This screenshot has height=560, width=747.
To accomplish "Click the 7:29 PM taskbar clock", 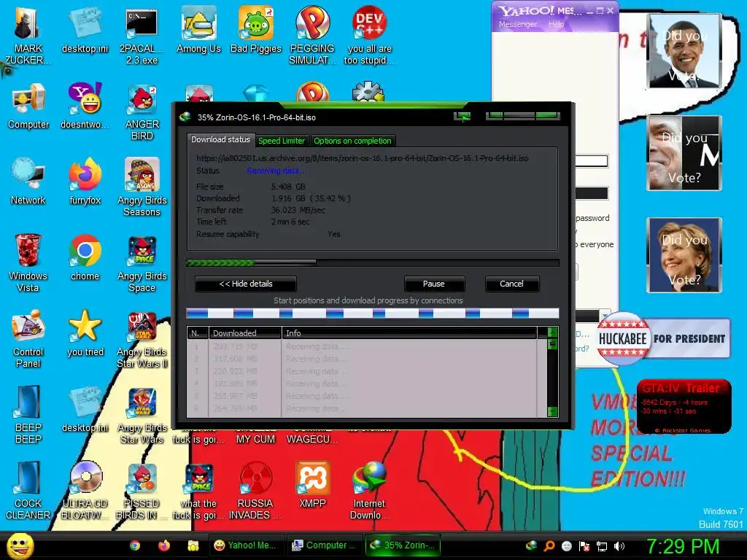I will tap(682, 546).
